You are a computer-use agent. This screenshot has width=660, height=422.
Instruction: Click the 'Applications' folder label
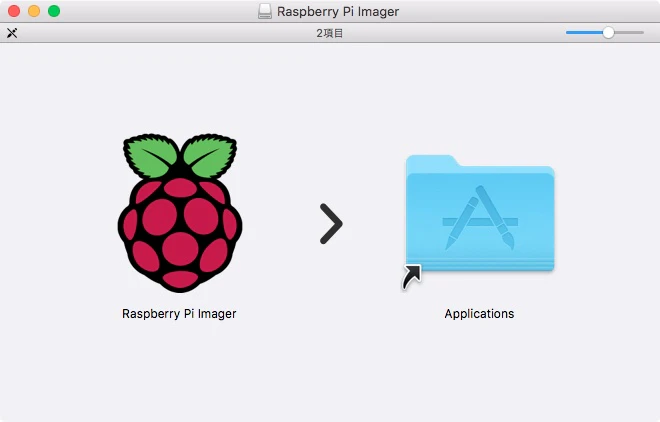(479, 314)
